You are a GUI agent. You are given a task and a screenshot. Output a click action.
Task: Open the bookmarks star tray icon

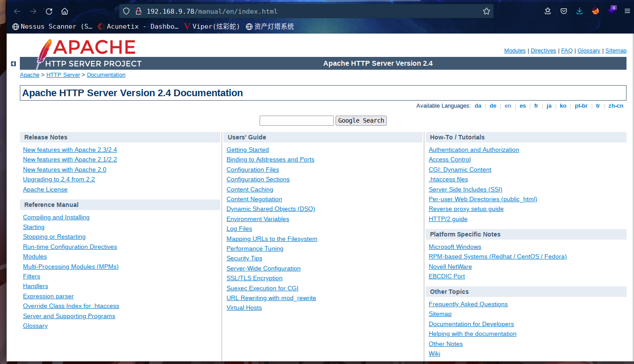pyautogui.click(x=548, y=11)
